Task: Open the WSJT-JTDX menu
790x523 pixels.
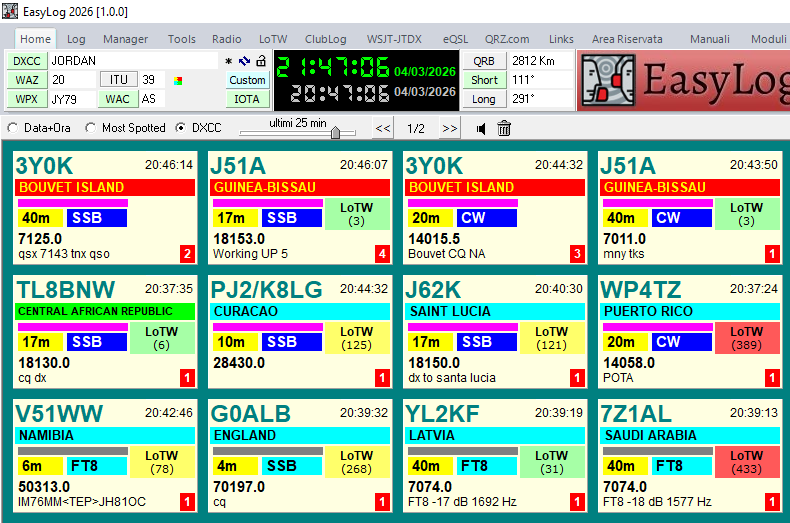Action: tap(394, 39)
